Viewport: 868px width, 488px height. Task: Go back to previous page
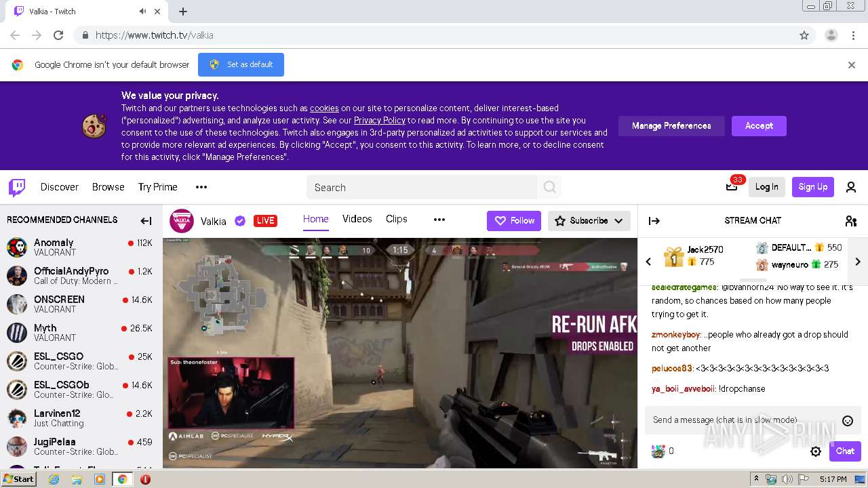(15, 35)
